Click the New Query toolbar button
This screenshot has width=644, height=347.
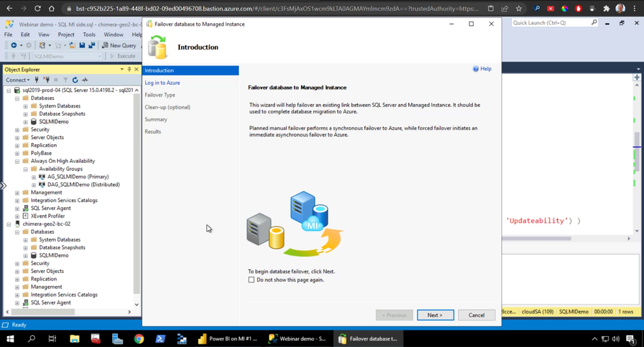(x=119, y=46)
